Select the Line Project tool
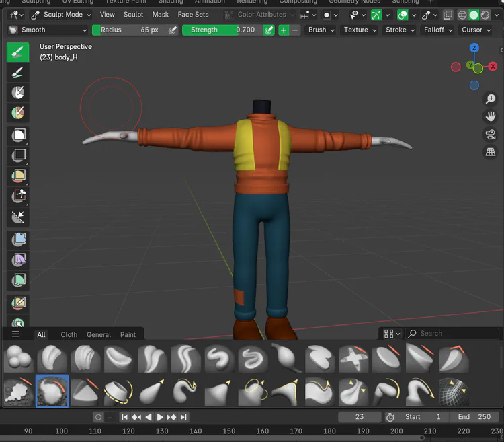 18,217
